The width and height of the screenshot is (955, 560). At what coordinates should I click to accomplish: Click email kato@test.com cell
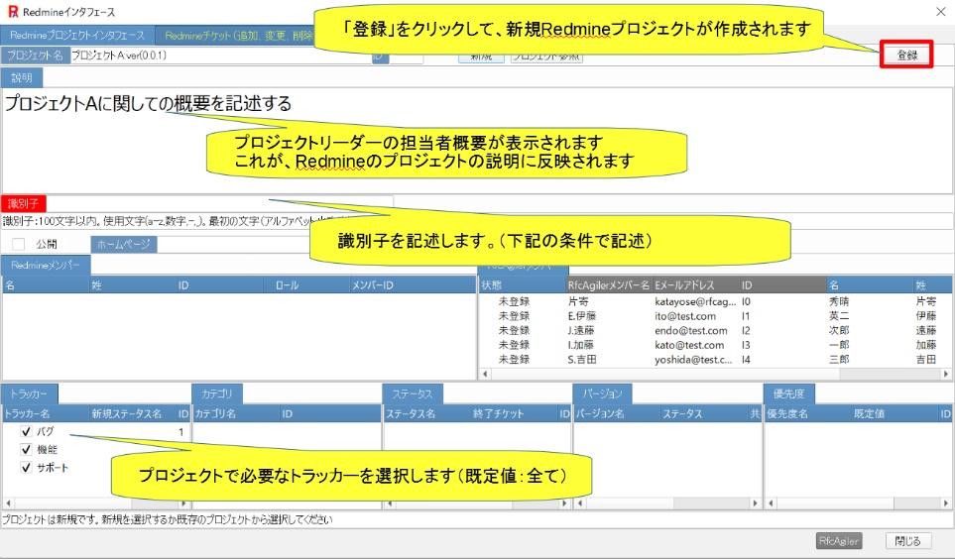tap(689, 345)
